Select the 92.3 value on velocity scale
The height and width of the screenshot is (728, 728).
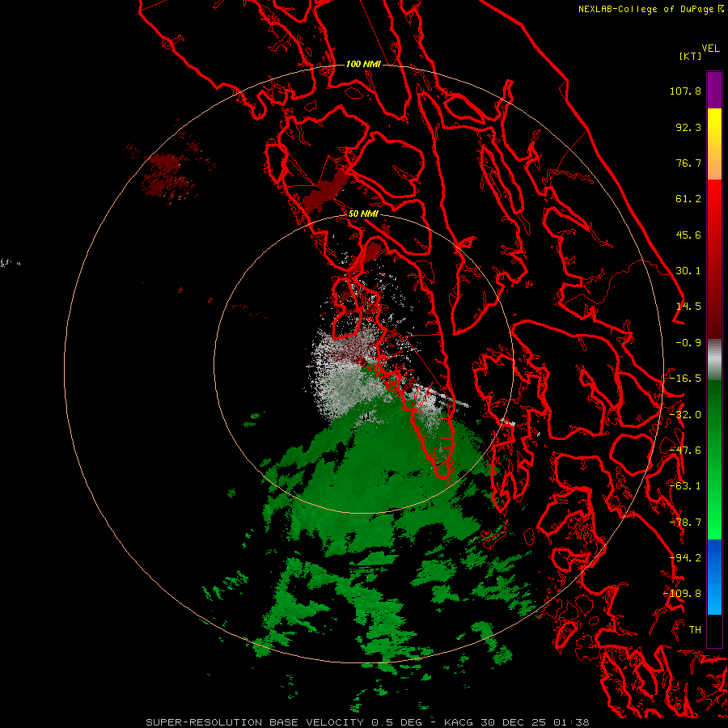tap(688, 127)
